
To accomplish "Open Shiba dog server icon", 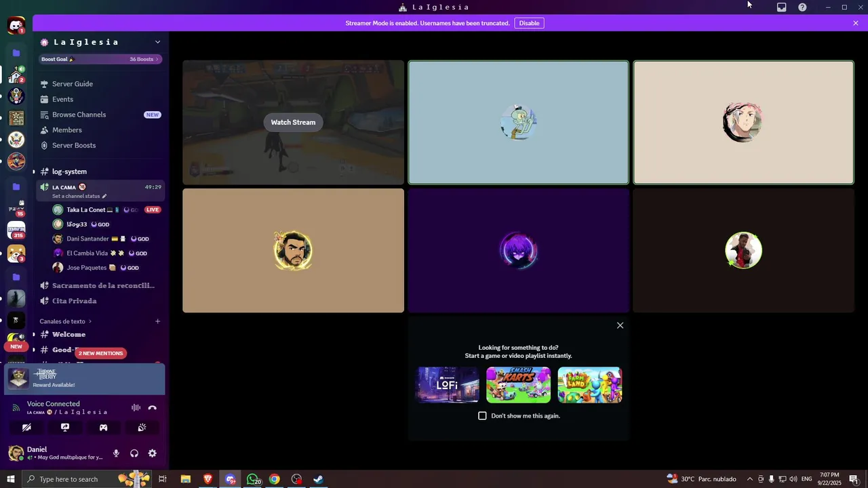I will pyautogui.click(x=16, y=253).
